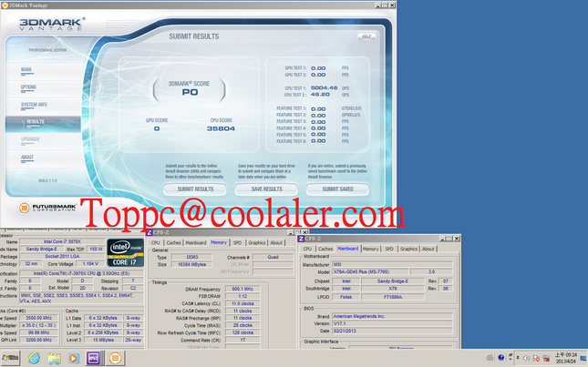Select RESULTS in 3DMark sidebar

point(43,124)
